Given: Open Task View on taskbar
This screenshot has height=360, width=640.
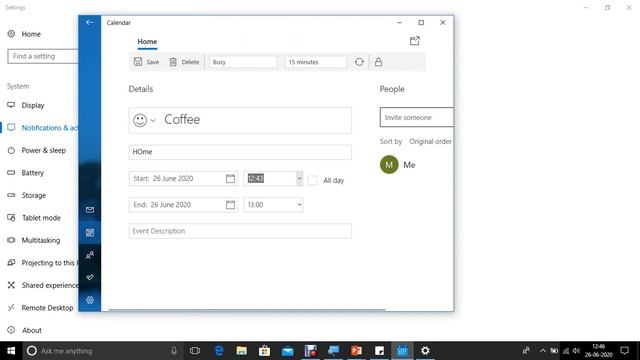Looking at the screenshot, I should [195, 351].
